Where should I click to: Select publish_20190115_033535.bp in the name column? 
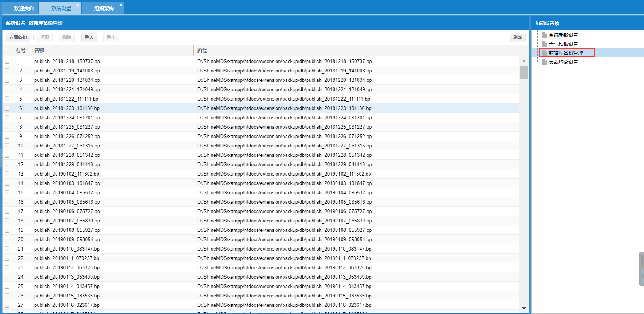[x=67, y=296]
